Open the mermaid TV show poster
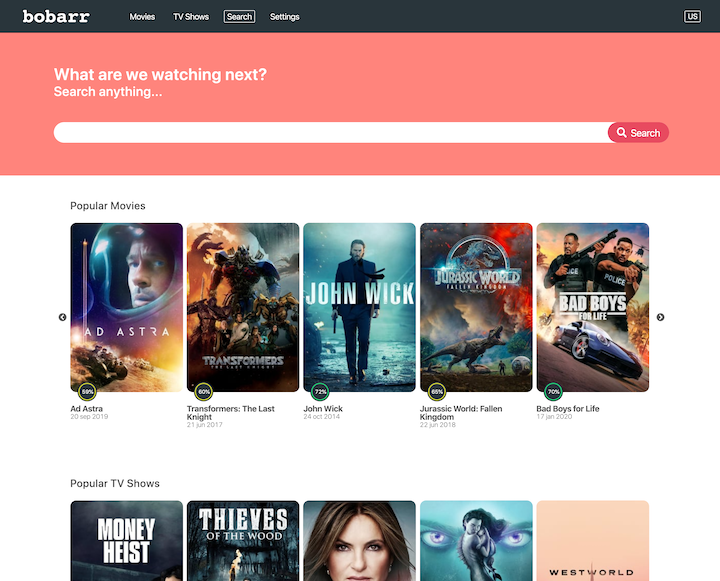720x581 pixels. [476, 541]
